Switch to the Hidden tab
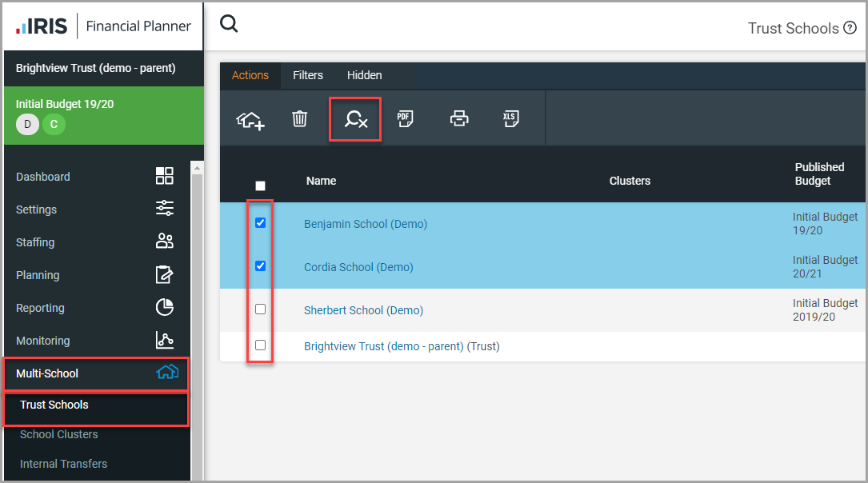The height and width of the screenshot is (483, 868). [364, 75]
